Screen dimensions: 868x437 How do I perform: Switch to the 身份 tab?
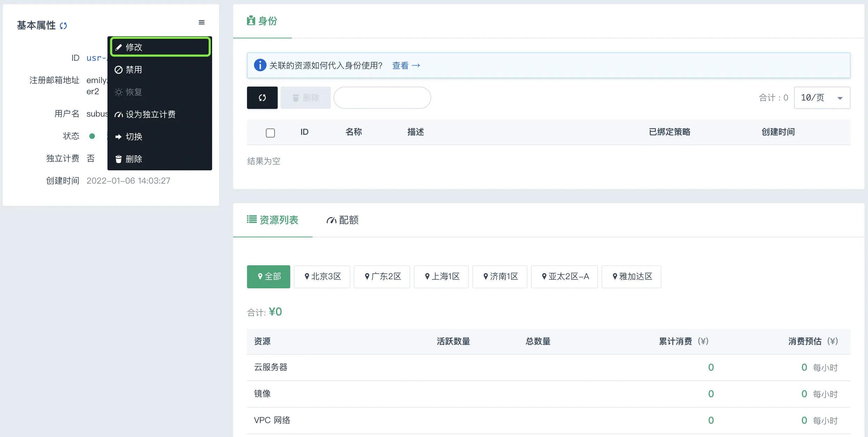(x=262, y=21)
